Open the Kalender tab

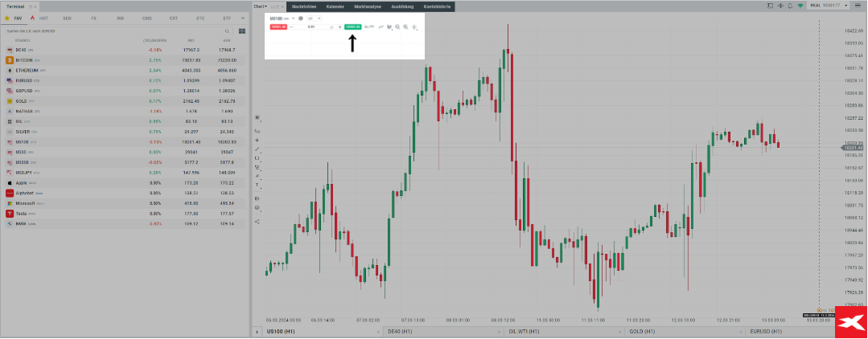(x=335, y=6)
